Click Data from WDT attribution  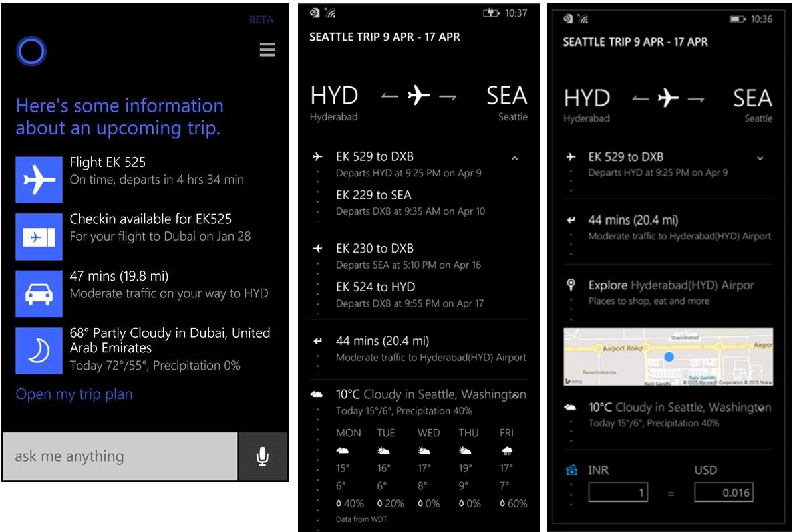[x=361, y=519]
